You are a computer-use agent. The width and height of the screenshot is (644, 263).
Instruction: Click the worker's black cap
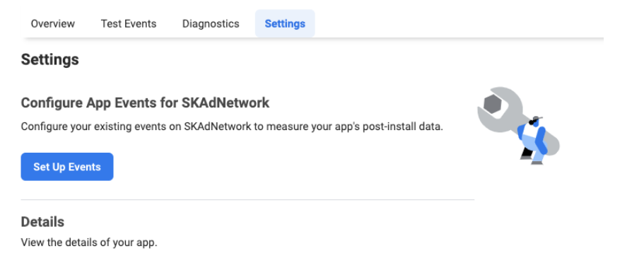(534, 120)
